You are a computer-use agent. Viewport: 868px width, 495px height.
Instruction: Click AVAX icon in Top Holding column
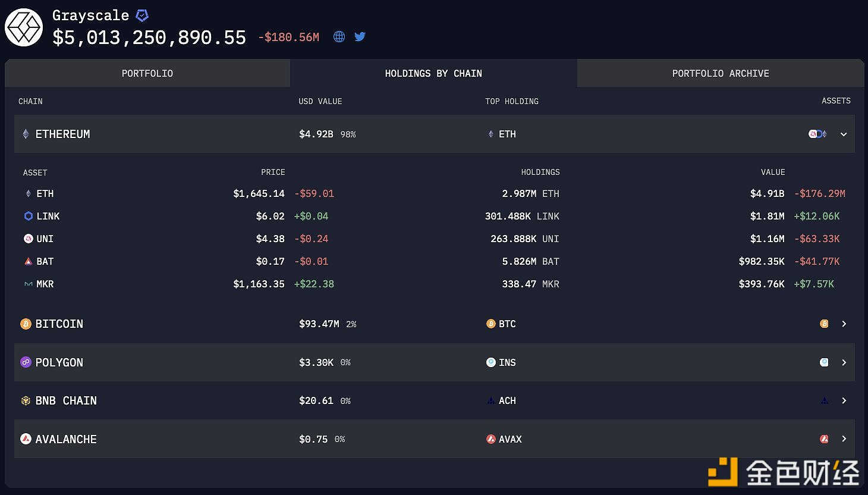pyautogui.click(x=490, y=439)
